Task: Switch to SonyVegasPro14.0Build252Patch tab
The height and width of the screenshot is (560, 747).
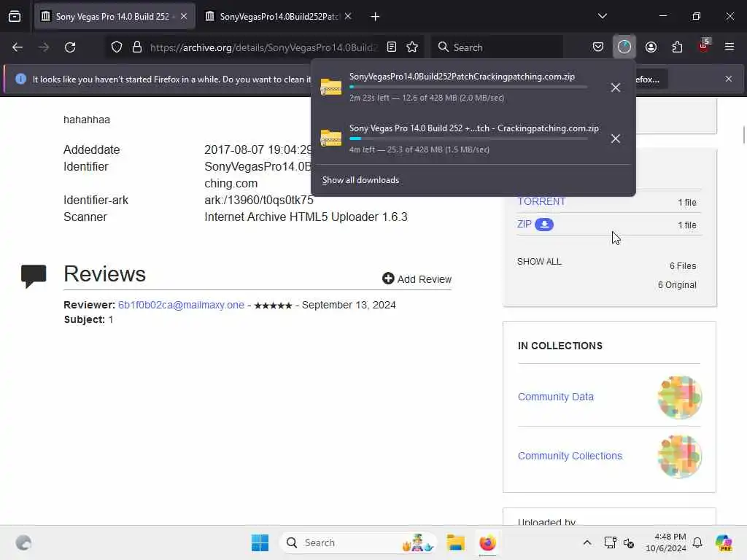Action: pyautogui.click(x=279, y=17)
